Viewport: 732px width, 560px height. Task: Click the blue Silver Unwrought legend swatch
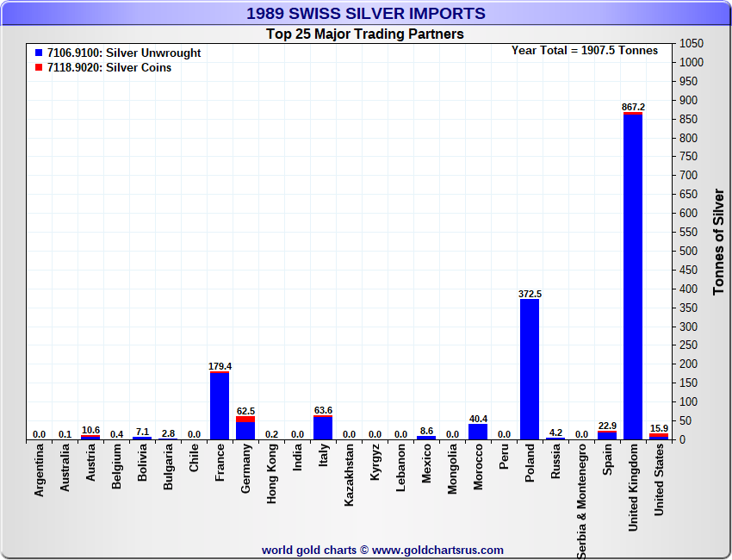(x=39, y=53)
